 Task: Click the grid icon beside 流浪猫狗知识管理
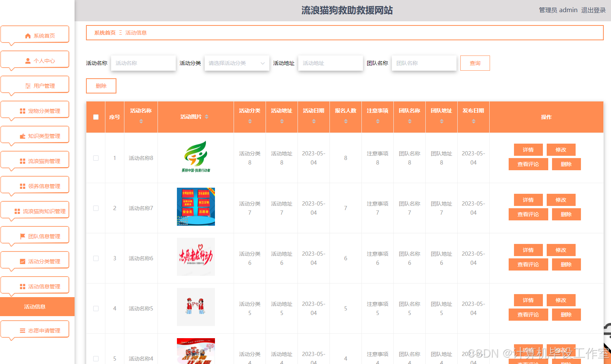click(17, 211)
